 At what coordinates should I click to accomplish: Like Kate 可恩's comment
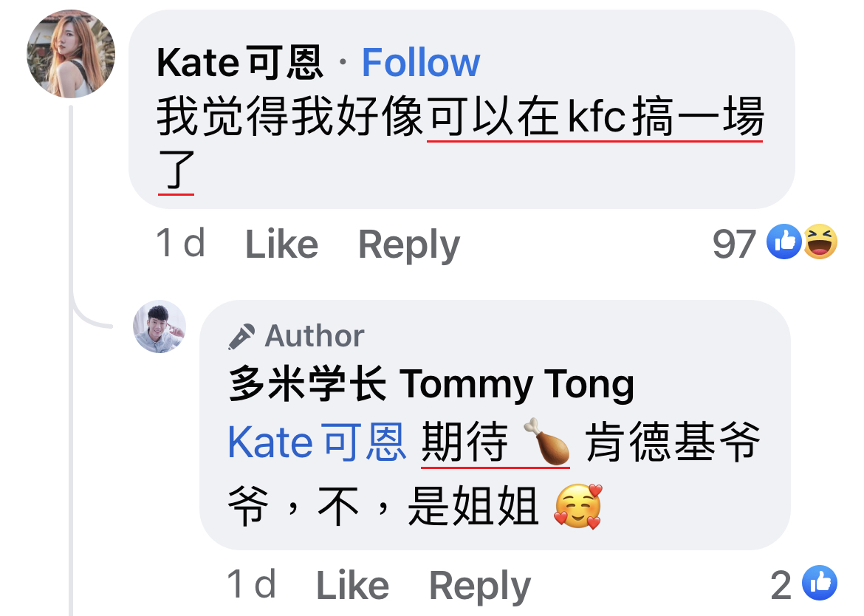point(281,244)
